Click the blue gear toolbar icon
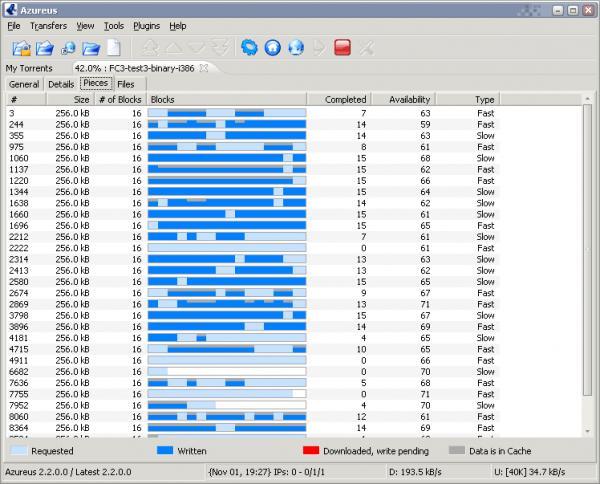Screen dimensions: 600x484 pos(249,48)
